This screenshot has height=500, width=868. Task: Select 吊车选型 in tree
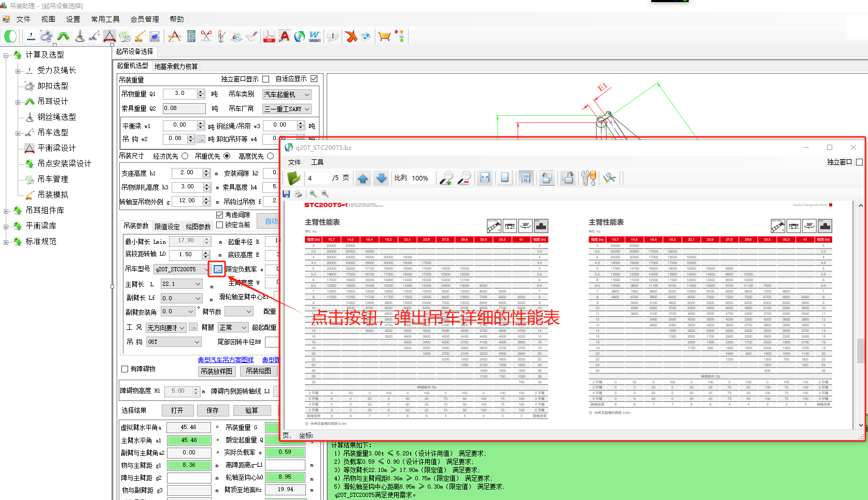click(53, 132)
